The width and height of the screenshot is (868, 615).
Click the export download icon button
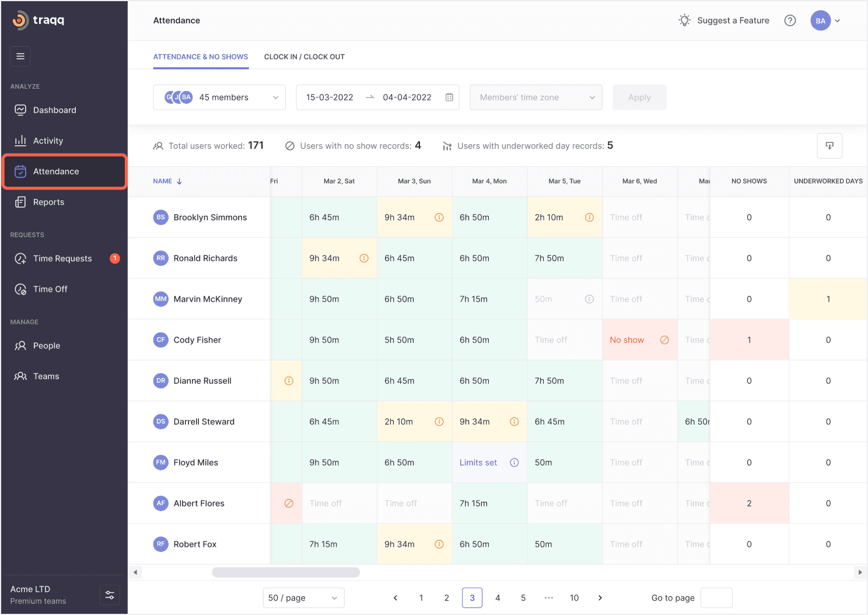(x=829, y=146)
